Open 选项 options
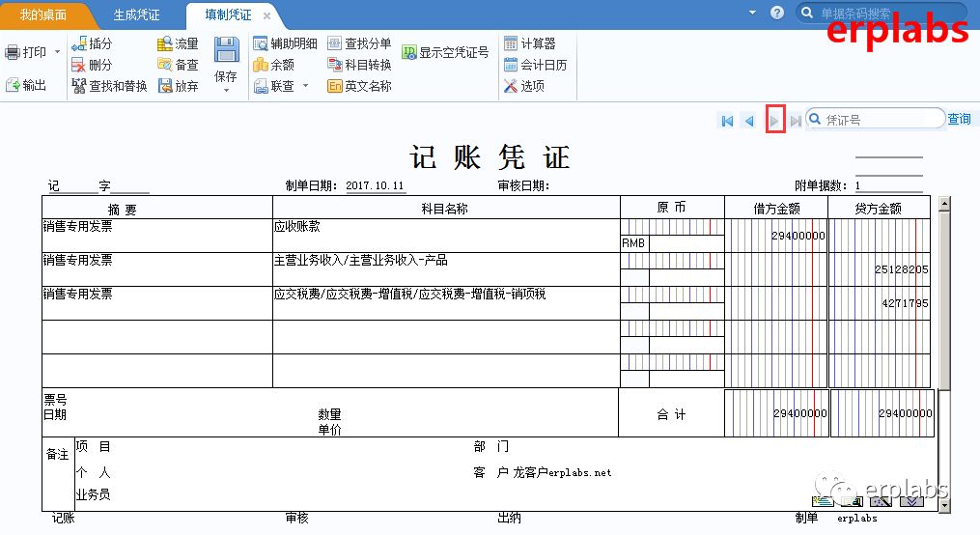The height and width of the screenshot is (535, 980). tap(524, 86)
